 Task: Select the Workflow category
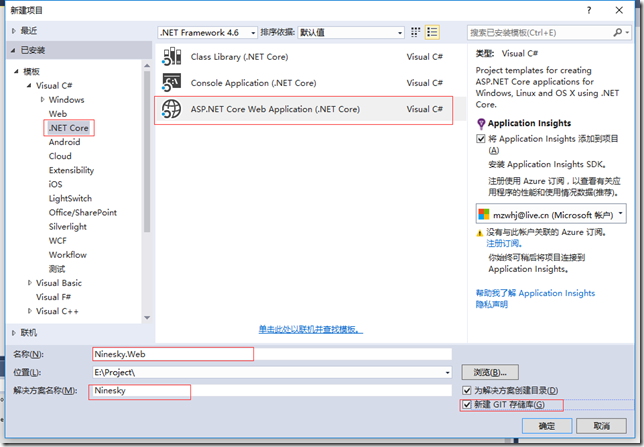click(x=68, y=255)
